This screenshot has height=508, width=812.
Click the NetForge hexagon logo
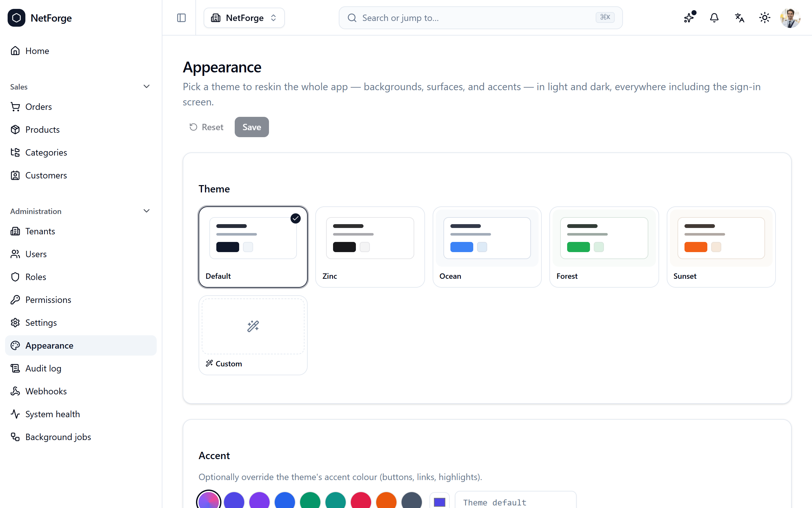16,18
